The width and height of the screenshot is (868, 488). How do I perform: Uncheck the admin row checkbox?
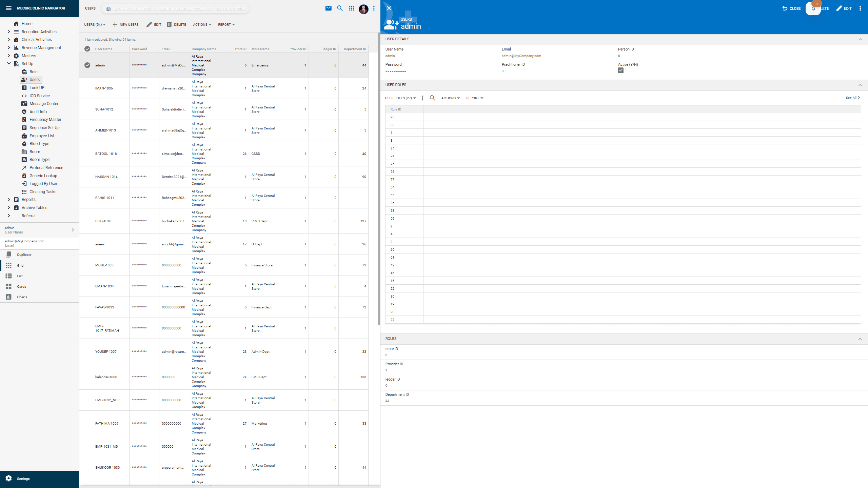[x=87, y=65]
